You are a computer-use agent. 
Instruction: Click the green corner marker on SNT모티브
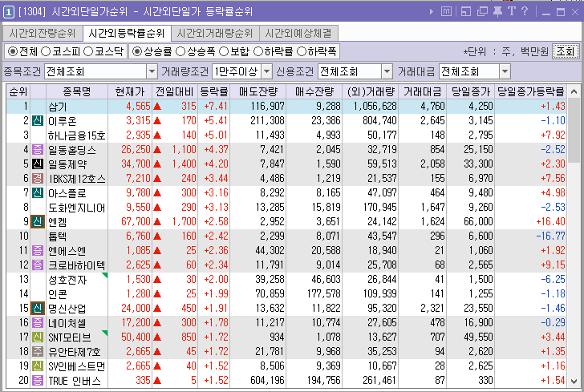click(105, 333)
